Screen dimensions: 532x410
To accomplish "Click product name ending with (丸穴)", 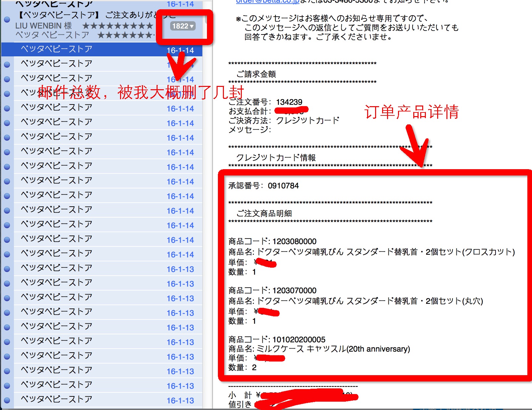I will pos(356,301).
